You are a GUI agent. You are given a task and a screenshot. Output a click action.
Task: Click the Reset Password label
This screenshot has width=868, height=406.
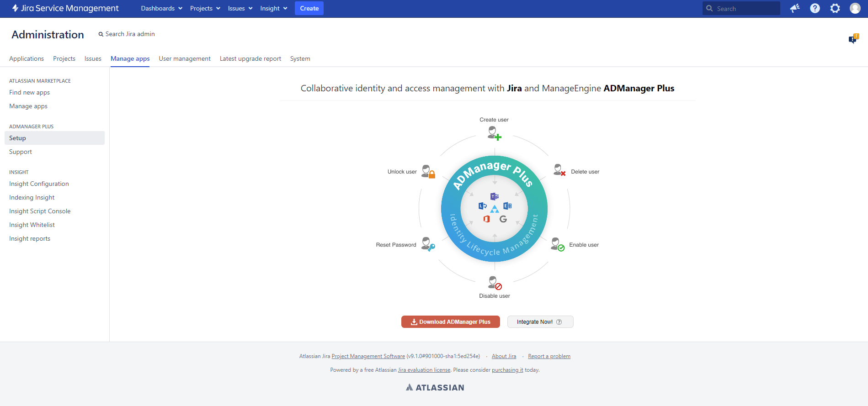396,245
